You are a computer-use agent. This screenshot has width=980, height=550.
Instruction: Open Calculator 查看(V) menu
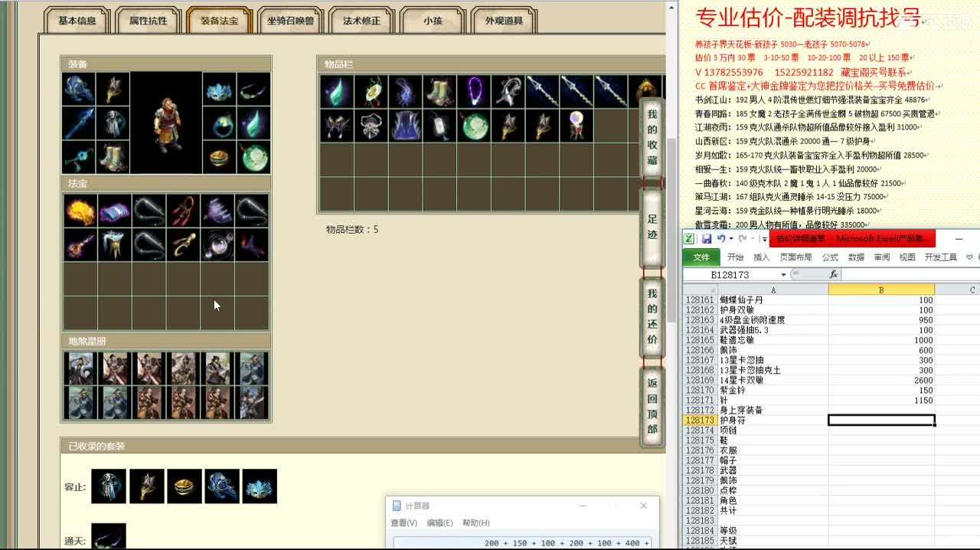click(x=403, y=523)
